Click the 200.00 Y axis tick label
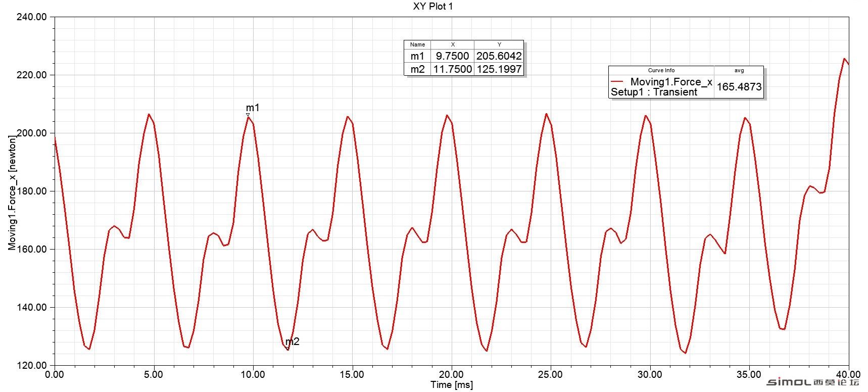 [31, 133]
